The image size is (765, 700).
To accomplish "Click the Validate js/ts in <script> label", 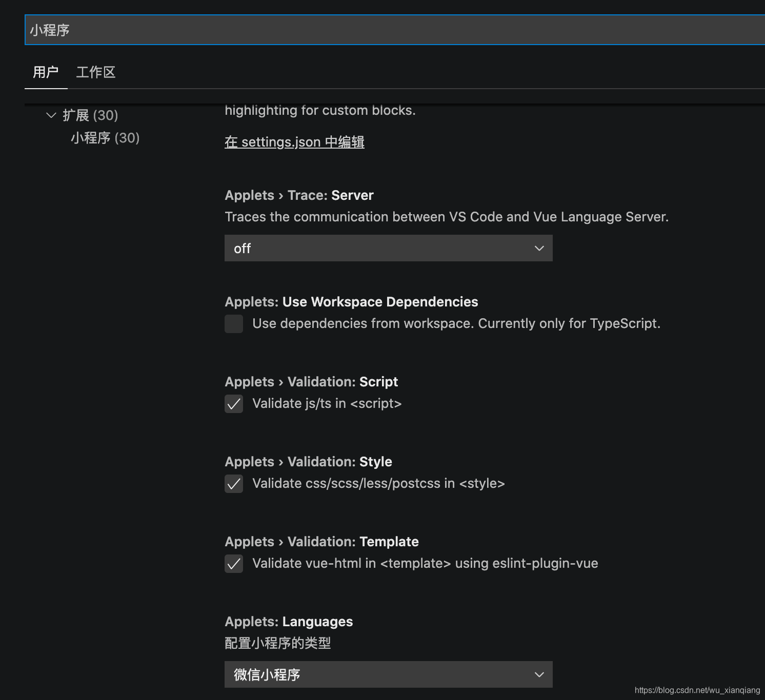I will tap(327, 404).
